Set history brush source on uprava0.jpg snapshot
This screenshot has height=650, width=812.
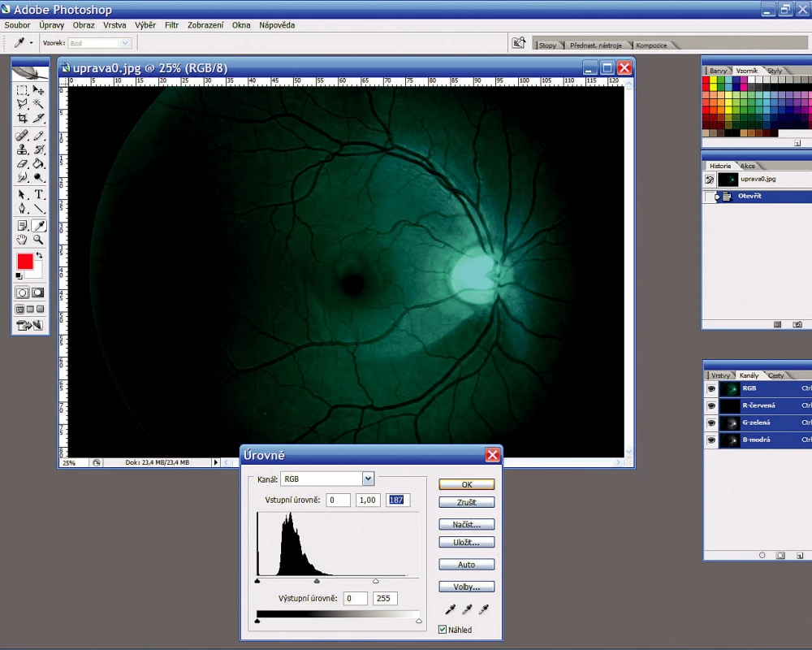[710, 180]
